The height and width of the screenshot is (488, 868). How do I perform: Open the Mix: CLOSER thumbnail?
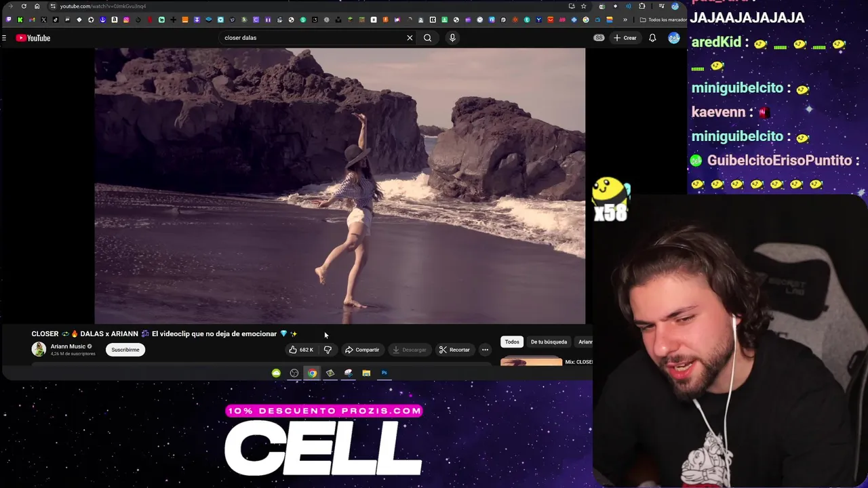click(x=532, y=362)
